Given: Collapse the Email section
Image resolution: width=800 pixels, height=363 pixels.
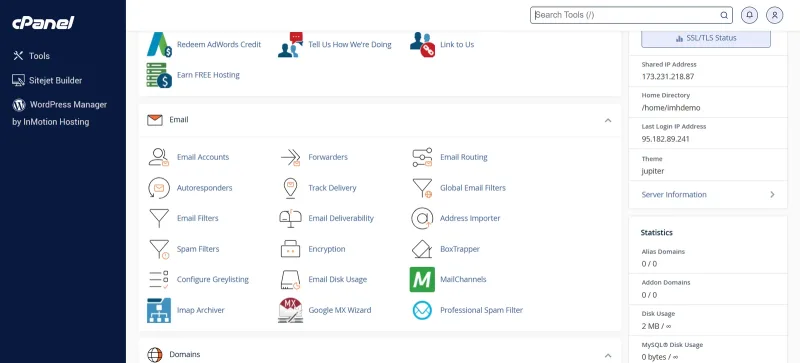Looking at the screenshot, I should point(608,120).
